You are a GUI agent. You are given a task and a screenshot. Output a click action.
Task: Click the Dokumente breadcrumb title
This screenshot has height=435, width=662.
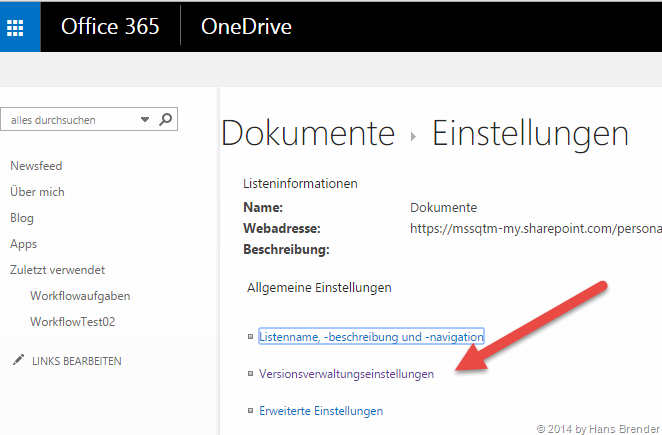click(307, 133)
